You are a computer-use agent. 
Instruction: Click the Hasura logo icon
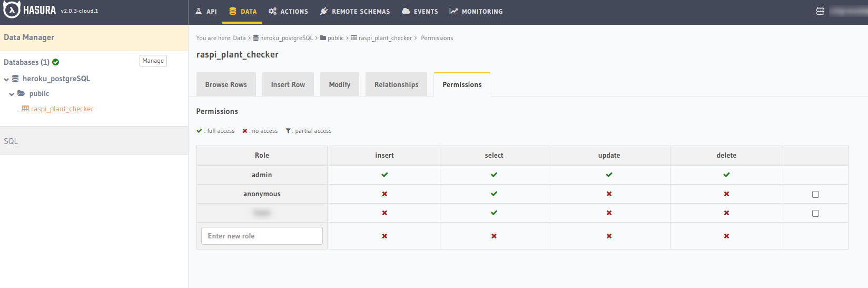(x=12, y=9)
